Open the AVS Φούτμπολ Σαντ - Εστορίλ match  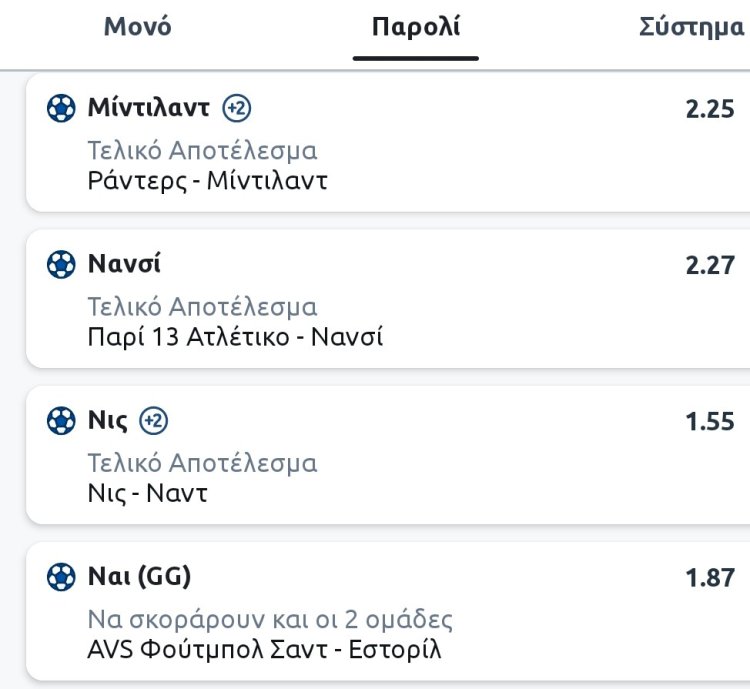pyautogui.click(x=263, y=649)
